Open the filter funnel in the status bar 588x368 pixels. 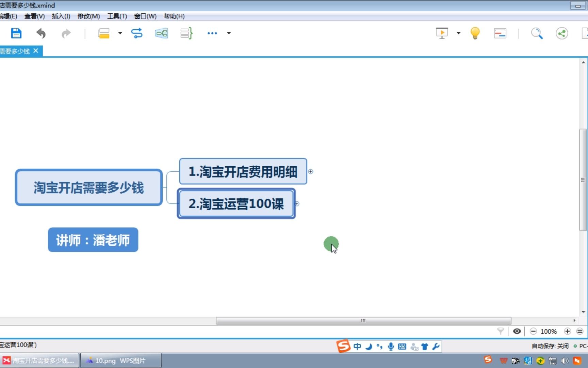click(501, 331)
